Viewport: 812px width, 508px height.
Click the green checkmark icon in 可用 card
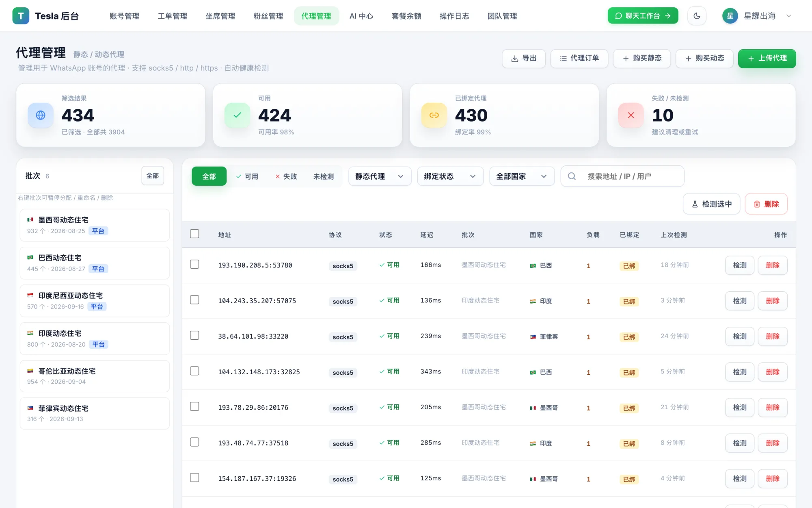coord(238,115)
